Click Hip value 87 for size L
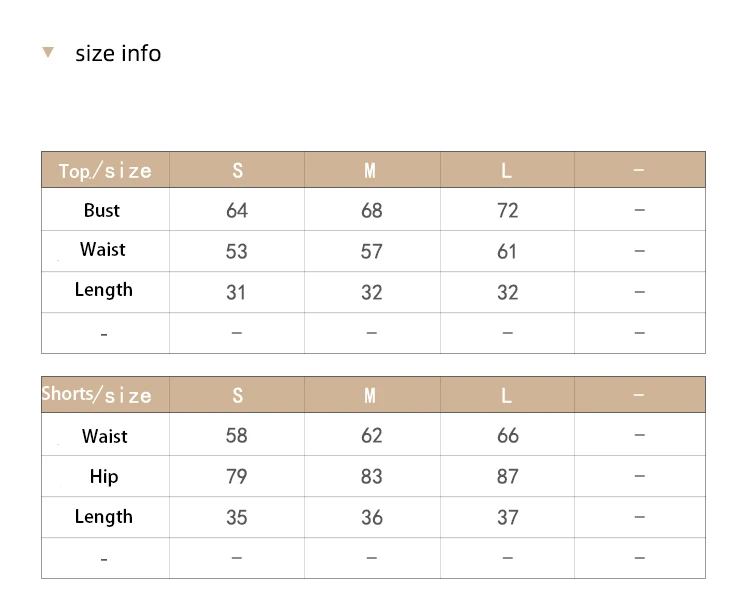This screenshot has height=600, width=750. click(x=507, y=477)
